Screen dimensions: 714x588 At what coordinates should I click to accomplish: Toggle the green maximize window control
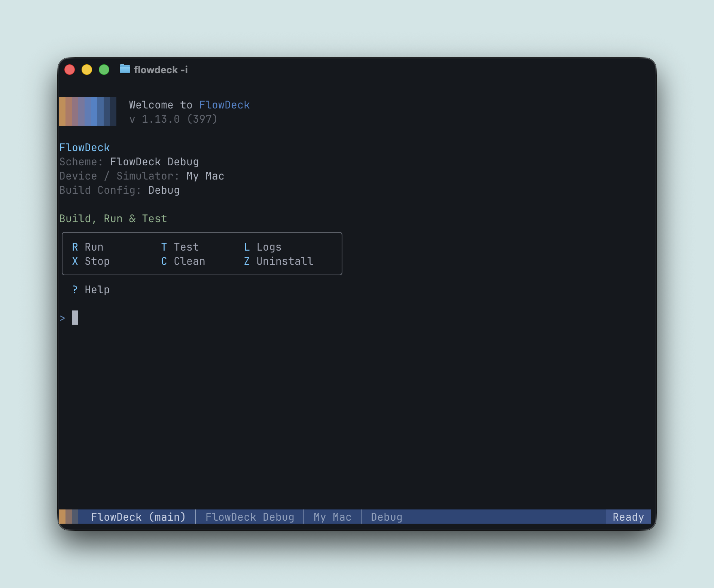[104, 69]
